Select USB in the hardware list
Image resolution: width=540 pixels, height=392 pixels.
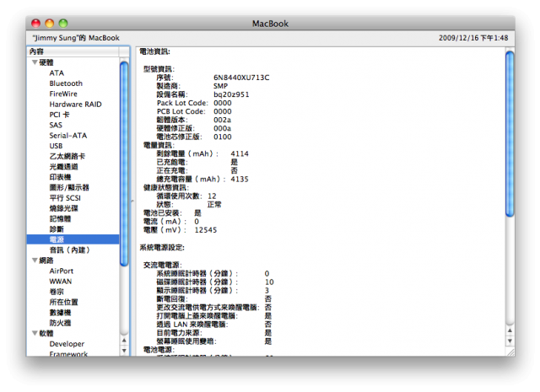56,146
